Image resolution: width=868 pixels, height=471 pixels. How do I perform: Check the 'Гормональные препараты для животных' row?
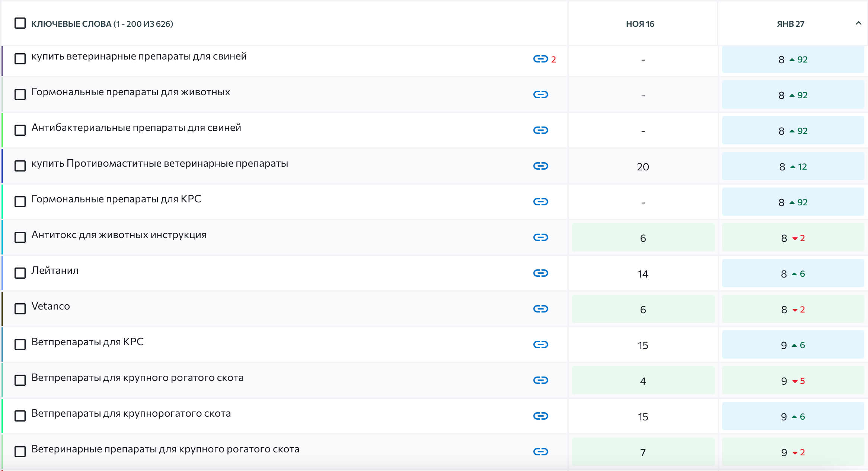pyautogui.click(x=20, y=94)
